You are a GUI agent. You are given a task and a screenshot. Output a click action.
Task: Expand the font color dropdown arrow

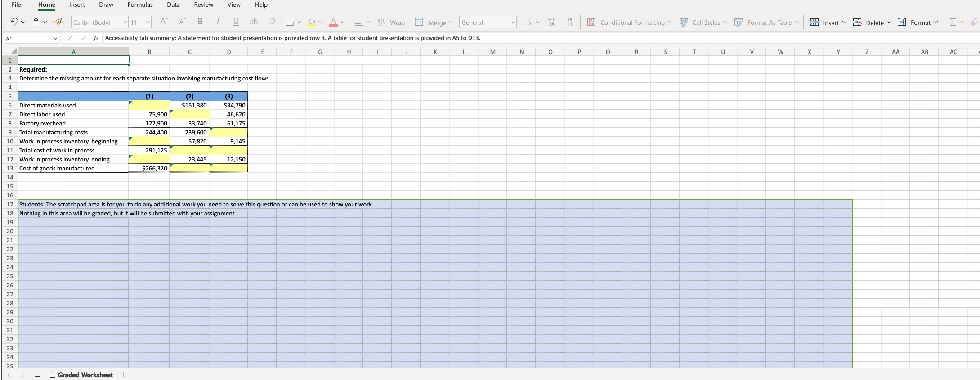342,22
